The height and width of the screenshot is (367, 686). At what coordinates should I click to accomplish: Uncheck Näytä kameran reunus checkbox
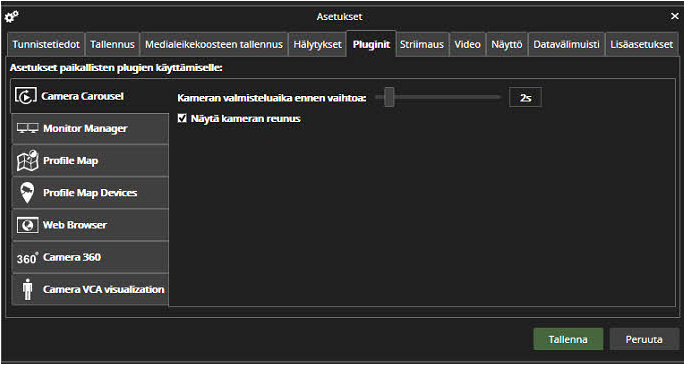[182, 118]
